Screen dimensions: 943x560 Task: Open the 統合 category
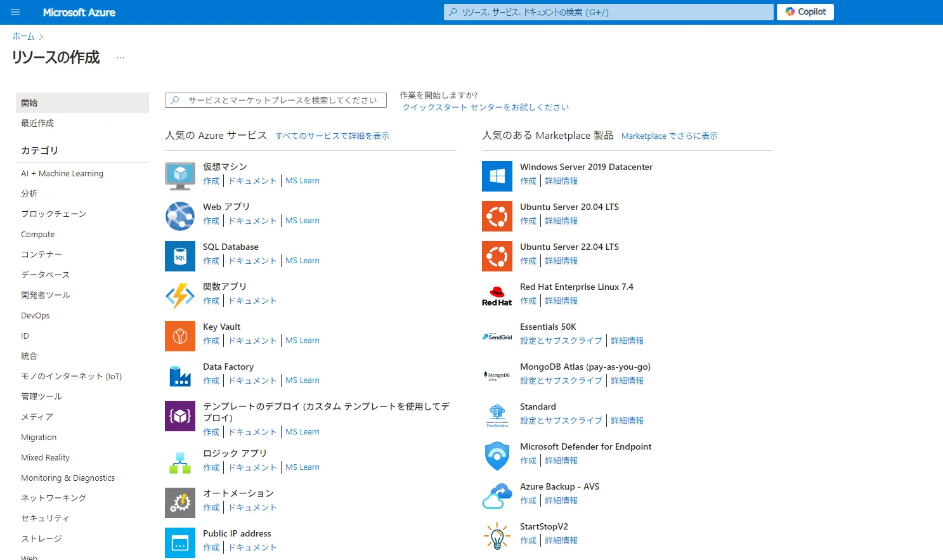coord(29,356)
